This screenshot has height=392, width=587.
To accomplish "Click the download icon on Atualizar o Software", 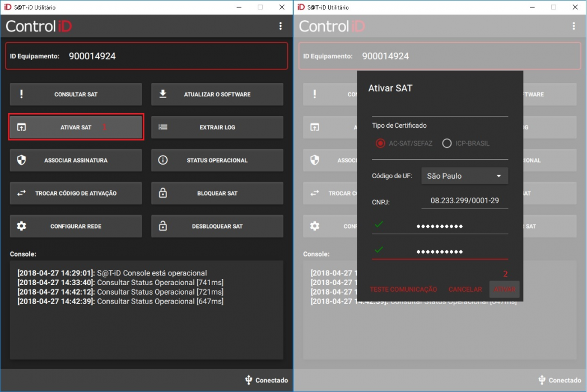I will pos(163,94).
